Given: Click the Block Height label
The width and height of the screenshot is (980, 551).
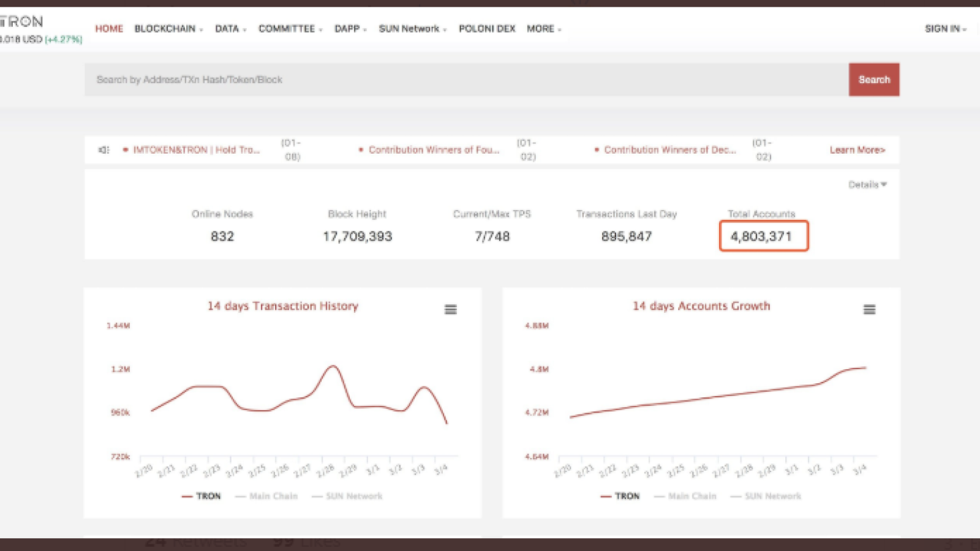Looking at the screenshot, I should 357,214.
